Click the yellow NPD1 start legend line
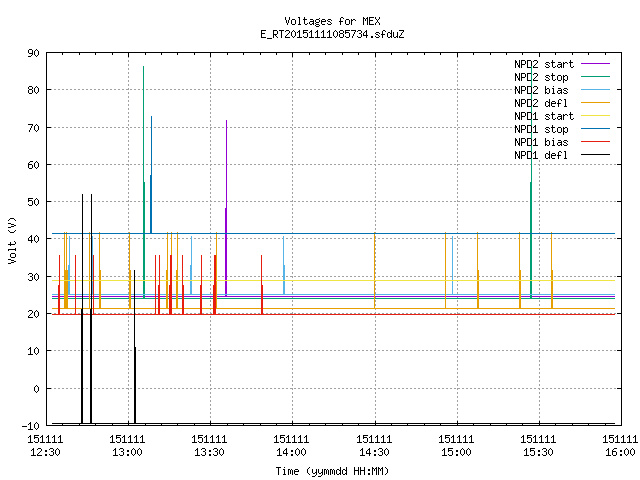 coord(595,116)
